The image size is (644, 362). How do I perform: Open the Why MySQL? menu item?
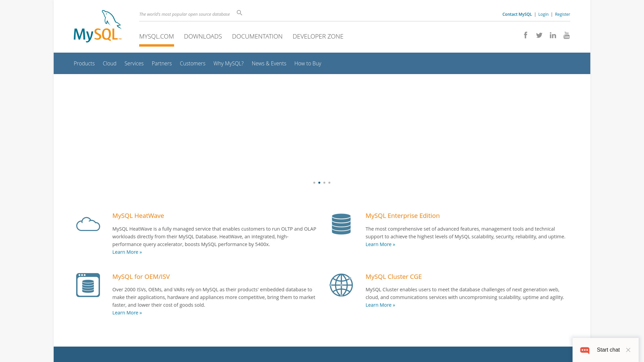[x=228, y=63]
